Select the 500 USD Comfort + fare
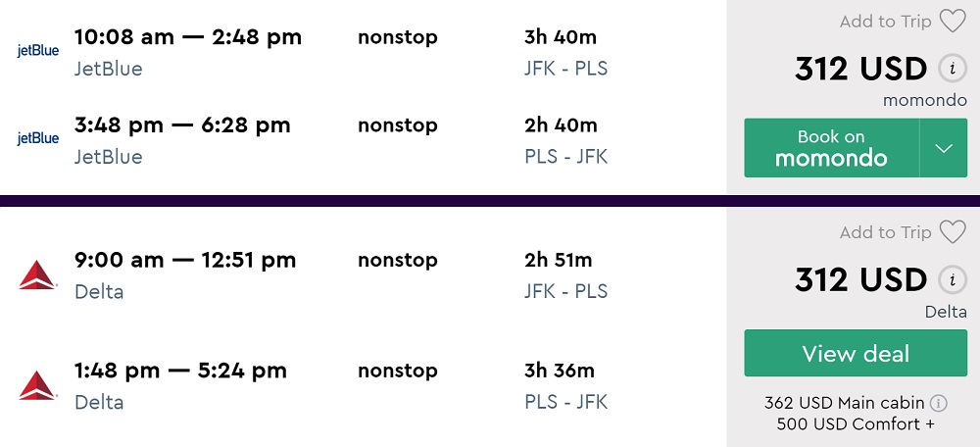The height and width of the screenshot is (447, 980). coord(855,424)
